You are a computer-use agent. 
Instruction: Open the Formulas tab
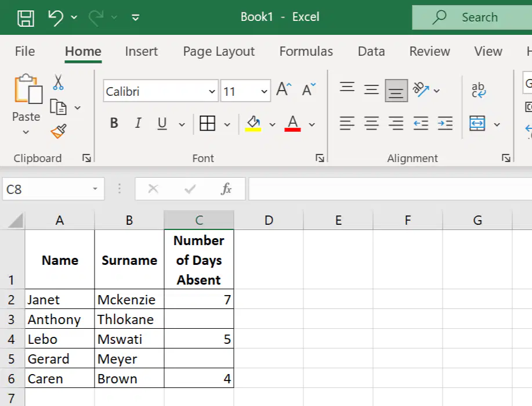[x=306, y=51]
